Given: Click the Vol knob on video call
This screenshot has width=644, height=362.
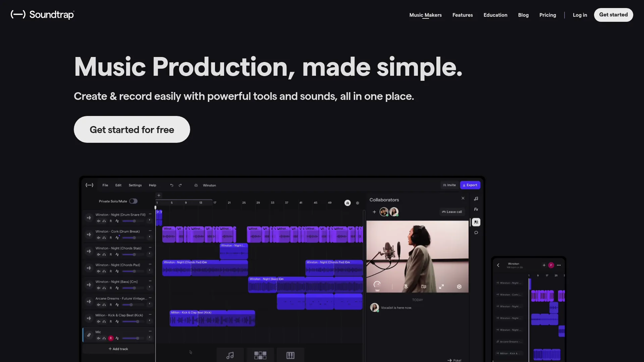Looking at the screenshot, I should 377,285.
